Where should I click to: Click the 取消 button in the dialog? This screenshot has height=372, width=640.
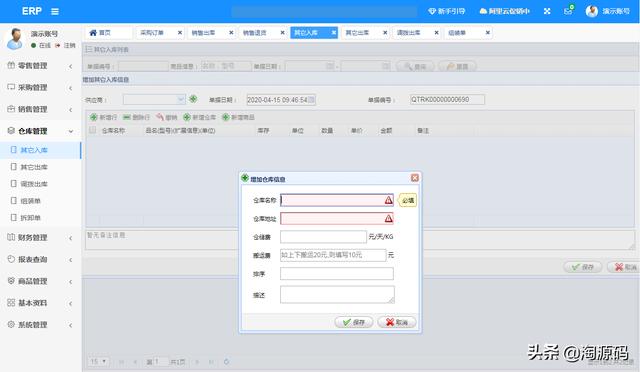click(x=397, y=322)
